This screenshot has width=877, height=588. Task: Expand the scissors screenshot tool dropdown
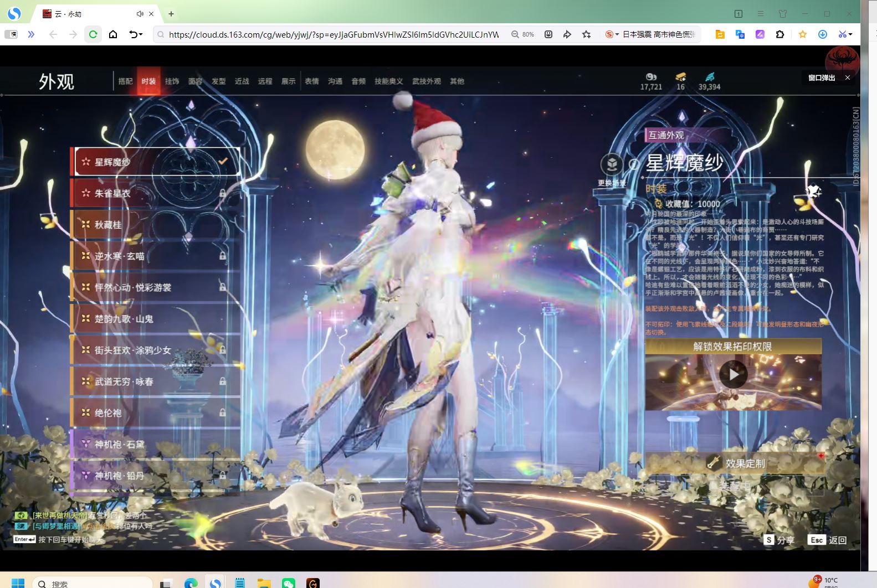click(x=850, y=34)
